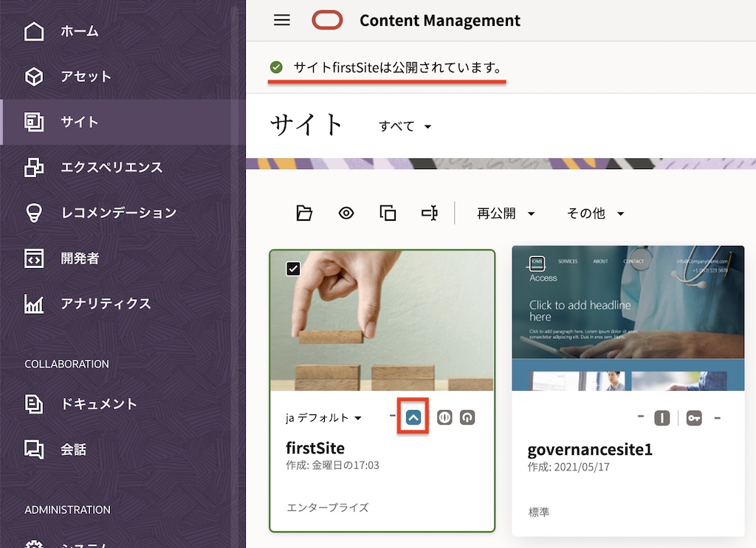Click the offline status icon on governancesite1
The width and height of the screenshot is (756, 548).
coord(661,417)
